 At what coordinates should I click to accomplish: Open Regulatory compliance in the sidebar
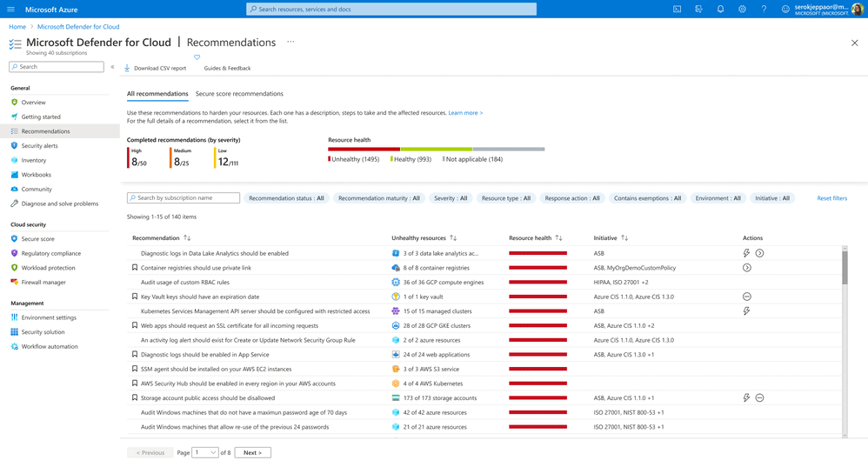coord(51,253)
